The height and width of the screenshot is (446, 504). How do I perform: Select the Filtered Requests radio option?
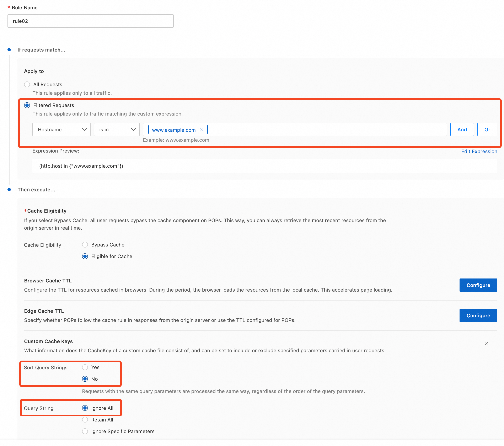pyautogui.click(x=27, y=105)
